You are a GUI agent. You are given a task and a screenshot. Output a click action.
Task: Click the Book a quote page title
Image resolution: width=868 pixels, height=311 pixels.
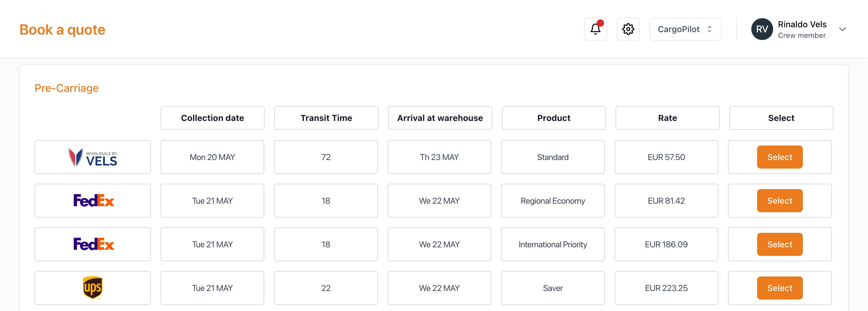[x=62, y=30]
